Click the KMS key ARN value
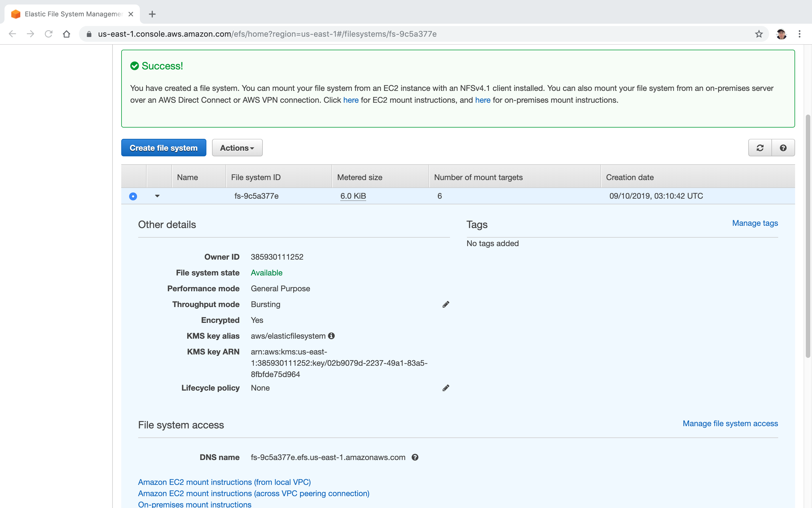The image size is (812, 508). coord(339,363)
